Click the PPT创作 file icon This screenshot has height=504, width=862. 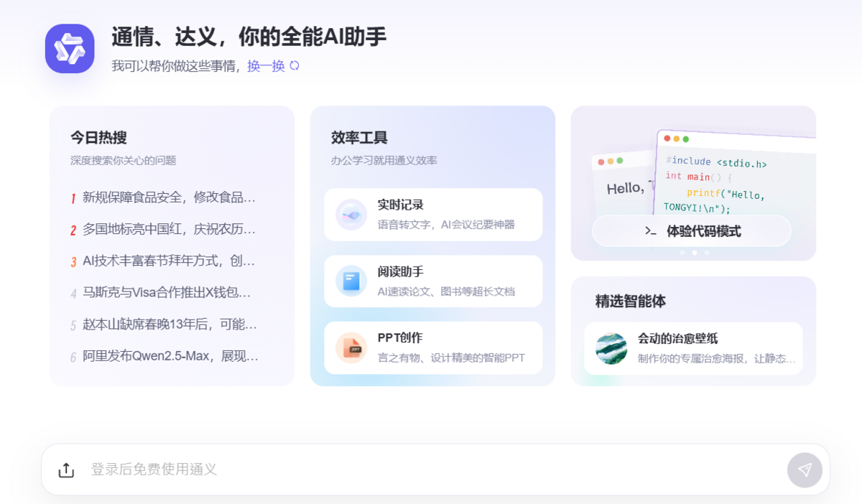click(x=351, y=347)
